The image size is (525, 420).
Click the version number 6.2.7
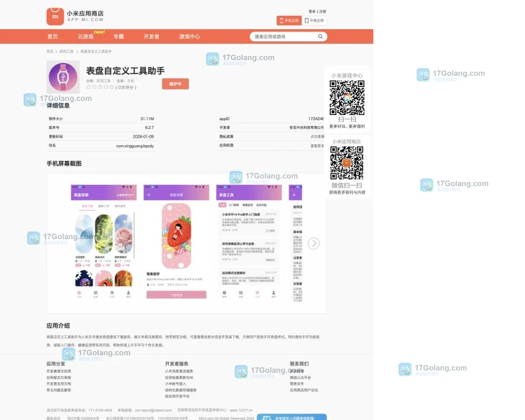pyautogui.click(x=149, y=128)
